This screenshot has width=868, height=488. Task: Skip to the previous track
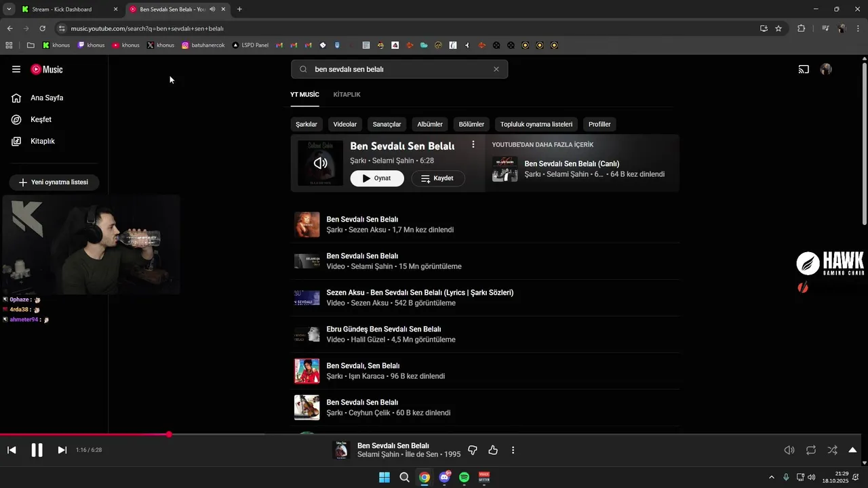(x=12, y=450)
